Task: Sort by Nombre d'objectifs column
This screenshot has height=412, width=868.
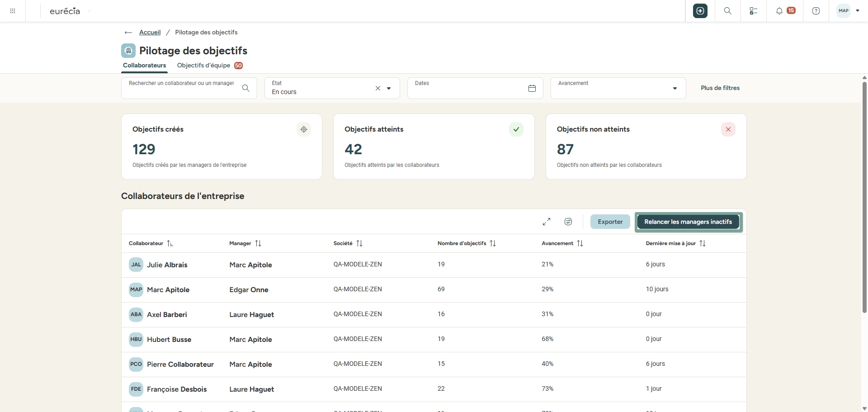Action: pyautogui.click(x=493, y=243)
